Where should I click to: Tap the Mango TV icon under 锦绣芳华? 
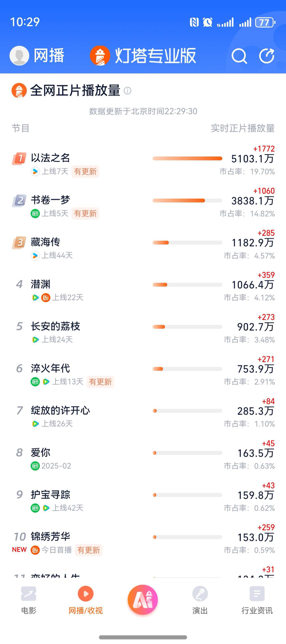pos(35,550)
